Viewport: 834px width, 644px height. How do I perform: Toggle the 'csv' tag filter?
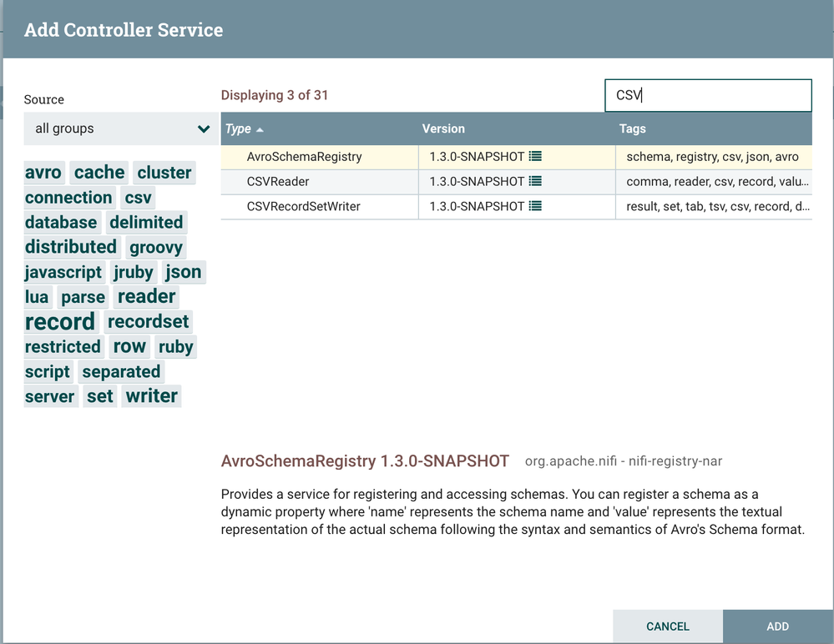pos(138,198)
